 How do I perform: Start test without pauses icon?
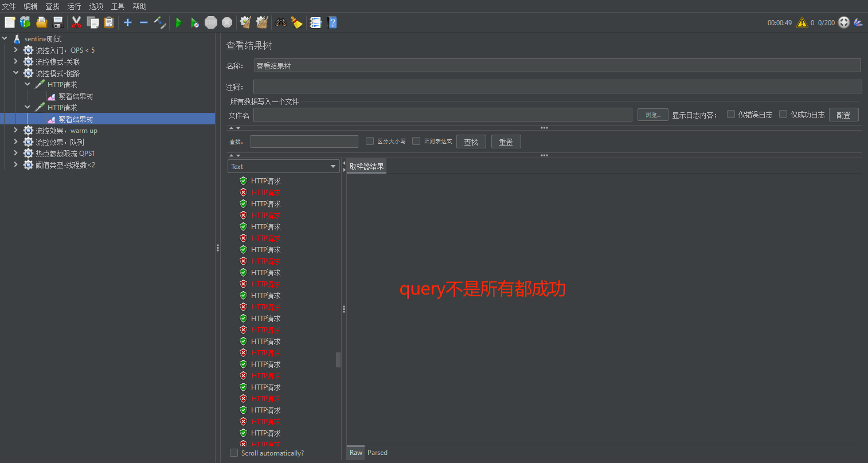pos(195,22)
